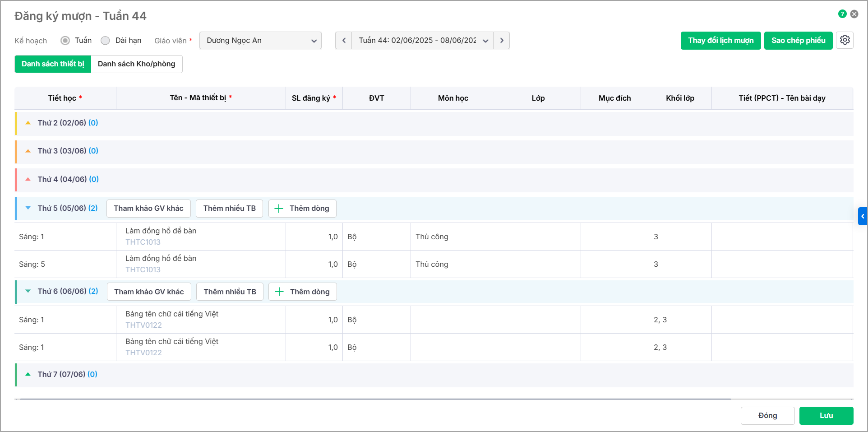The width and height of the screenshot is (868, 432).
Task: Switch to Danh sách Kho/phòng tab
Action: pyautogui.click(x=136, y=64)
